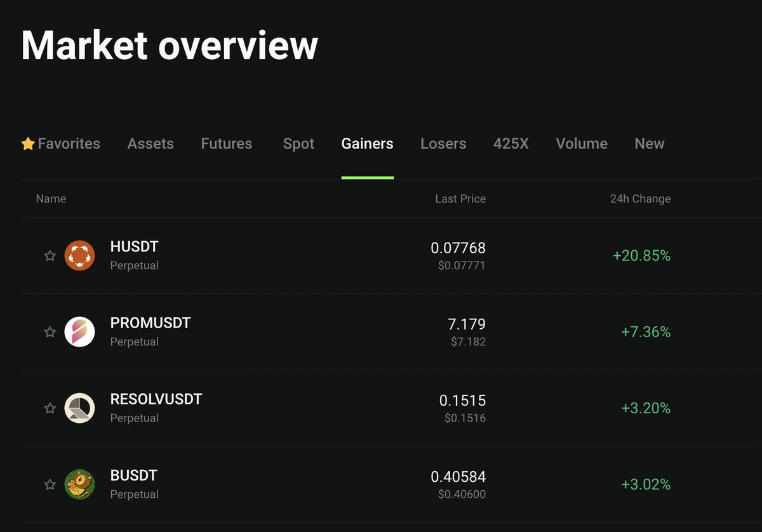This screenshot has width=762, height=532.
Task: Sort by the Name column header
Action: [x=51, y=199]
